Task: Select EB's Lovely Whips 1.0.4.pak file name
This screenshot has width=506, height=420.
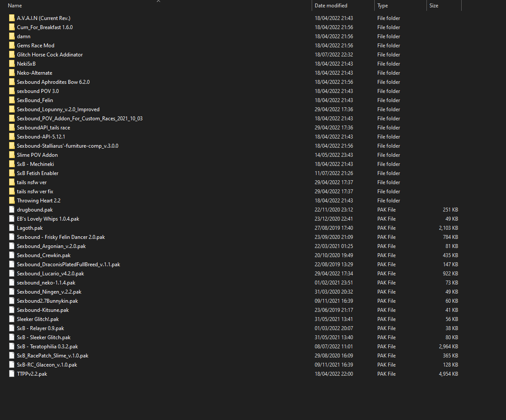Action: point(48,219)
